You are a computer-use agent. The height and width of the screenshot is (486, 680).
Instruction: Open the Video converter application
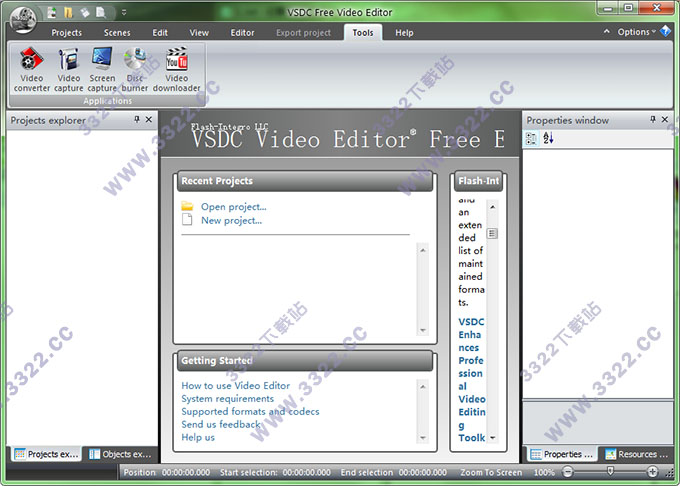tap(32, 70)
